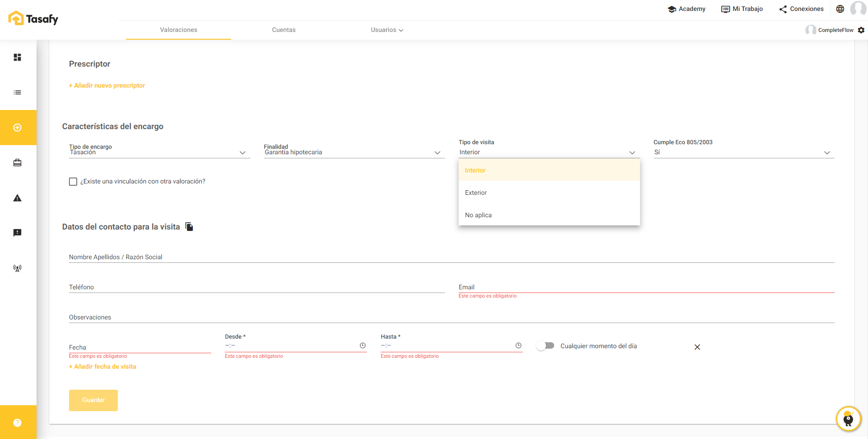Click the broadcast antenna sidebar icon

click(x=17, y=268)
